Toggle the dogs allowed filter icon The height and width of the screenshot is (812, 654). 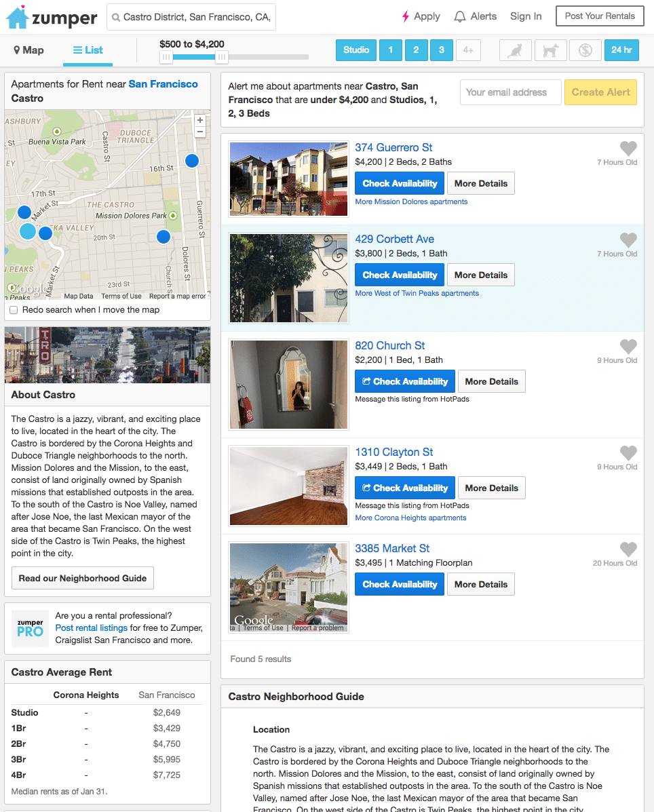click(x=550, y=50)
